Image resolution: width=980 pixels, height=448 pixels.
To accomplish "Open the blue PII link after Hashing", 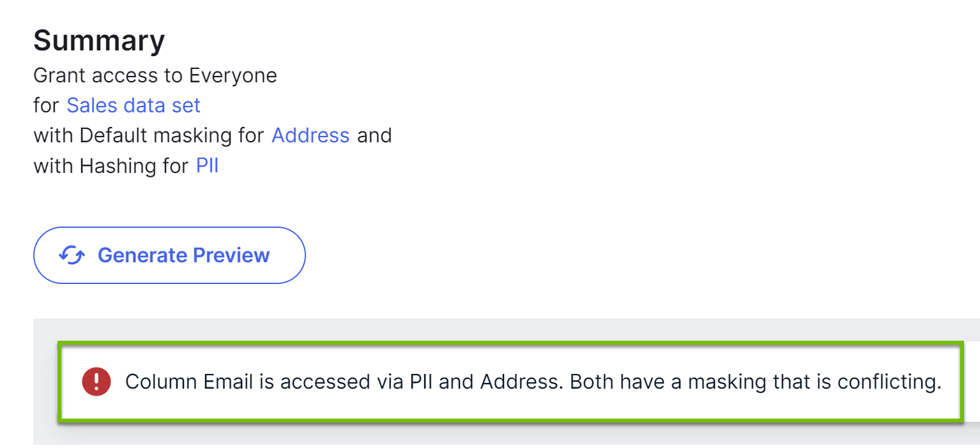I will tap(207, 166).
